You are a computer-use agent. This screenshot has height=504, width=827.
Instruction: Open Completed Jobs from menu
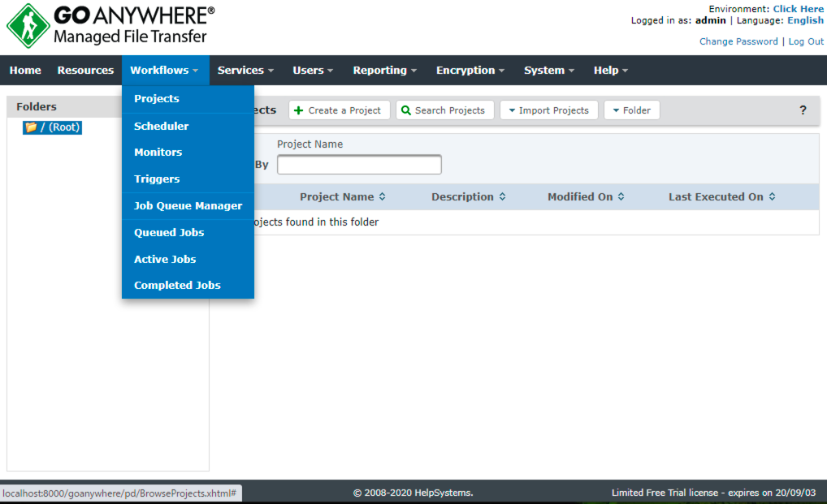(188, 285)
